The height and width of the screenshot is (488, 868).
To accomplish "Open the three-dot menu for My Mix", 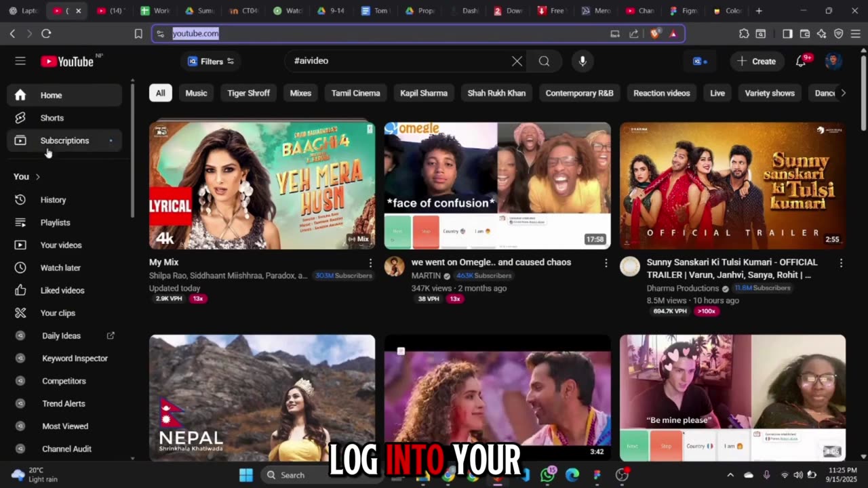I will click(x=370, y=263).
